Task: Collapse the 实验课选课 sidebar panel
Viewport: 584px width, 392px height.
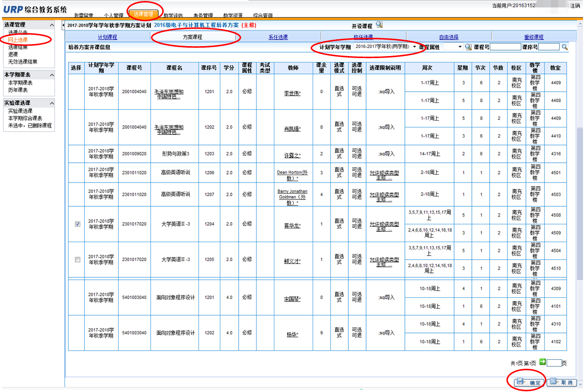Action: point(52,103)
